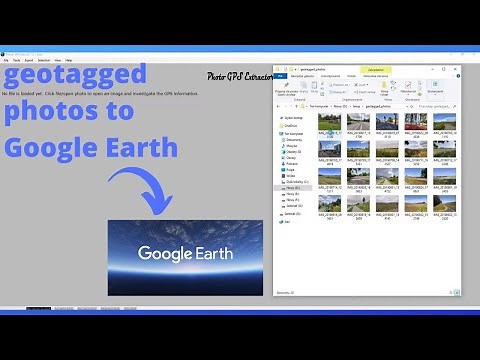This screenshot has height=360, width=480.
Task: Open the Przenieś do dropdown
Action: [x=339, y=85]
